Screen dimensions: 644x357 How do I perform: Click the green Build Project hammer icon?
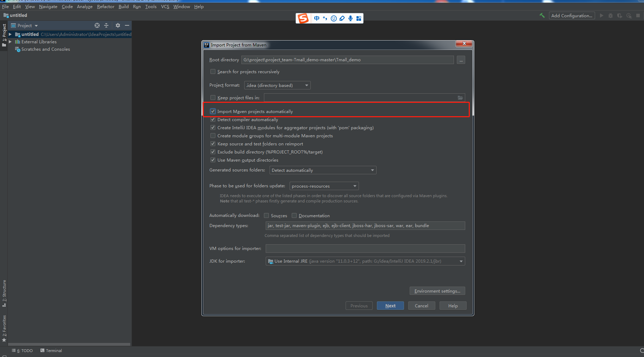pos(542,15)
